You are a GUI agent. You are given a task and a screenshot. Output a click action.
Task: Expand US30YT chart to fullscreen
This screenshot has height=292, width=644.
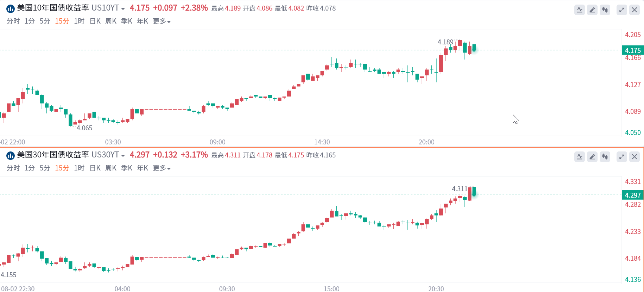tap(622, 157)
